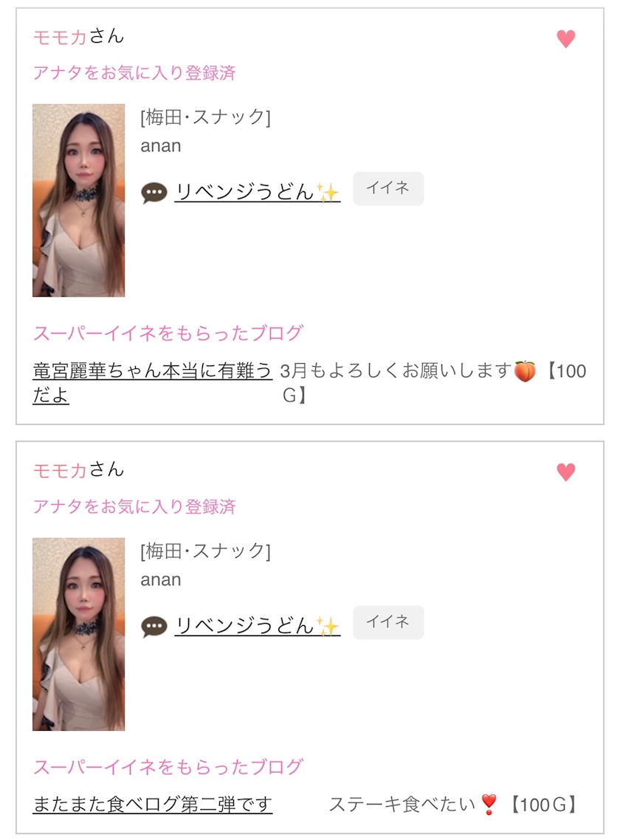The image size is (620, 840).
Task: Click the speech bubble icon in the lower card
Action: click(154, 627)
